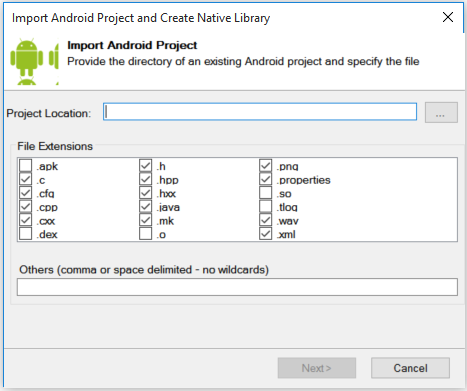
Task: Toggle the .java extension checkbox
Action: point(146,207)
